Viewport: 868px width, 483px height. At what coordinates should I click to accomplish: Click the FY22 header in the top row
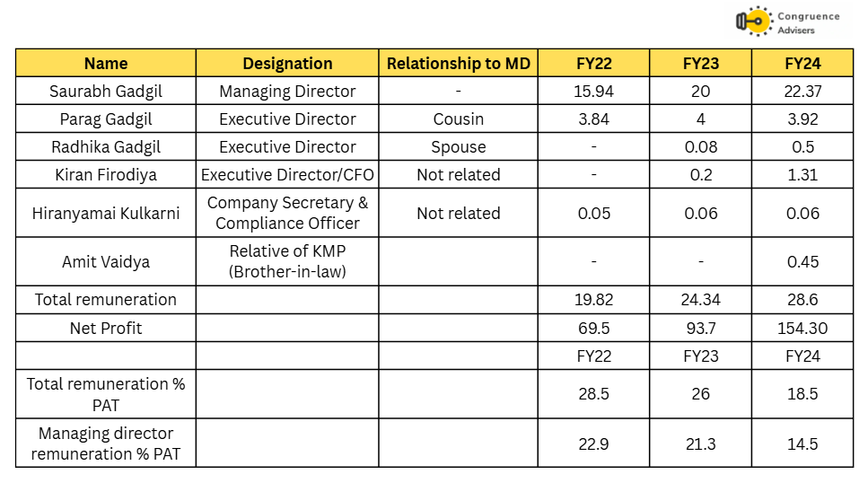pyautogui.click(x=594, y=63)
